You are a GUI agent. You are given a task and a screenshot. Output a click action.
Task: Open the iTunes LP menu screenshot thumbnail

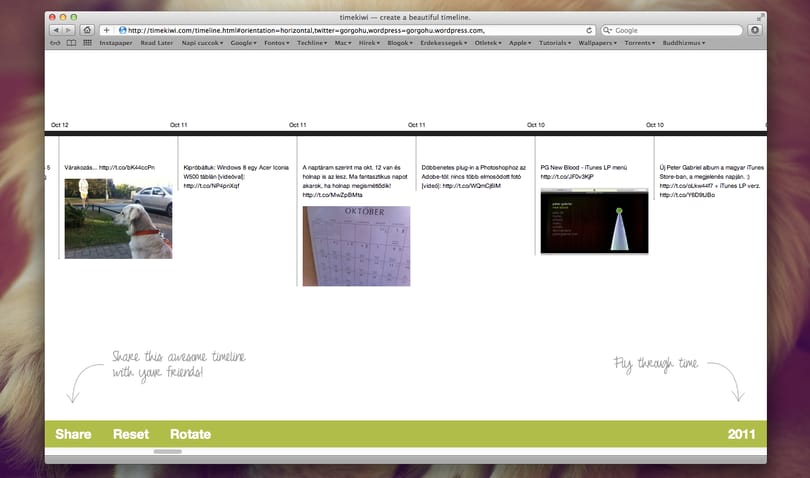[x=594, y=221]
